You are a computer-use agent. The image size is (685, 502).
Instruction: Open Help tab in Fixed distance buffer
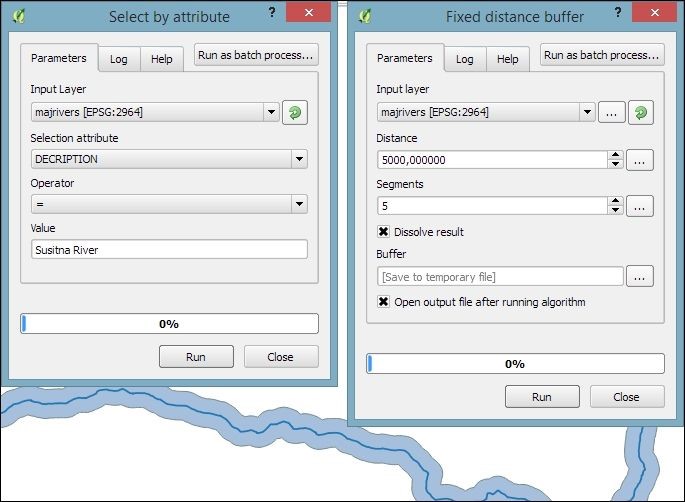point(508,59)
